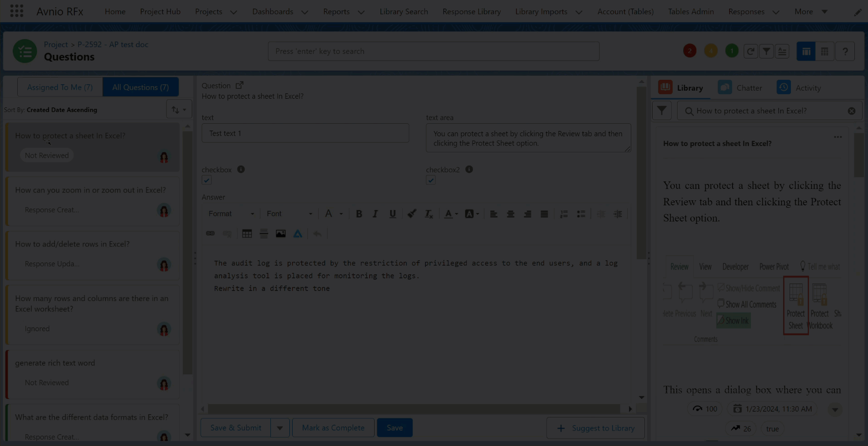
Task: Expand the library result details arrow
Action: pos(835,409)
